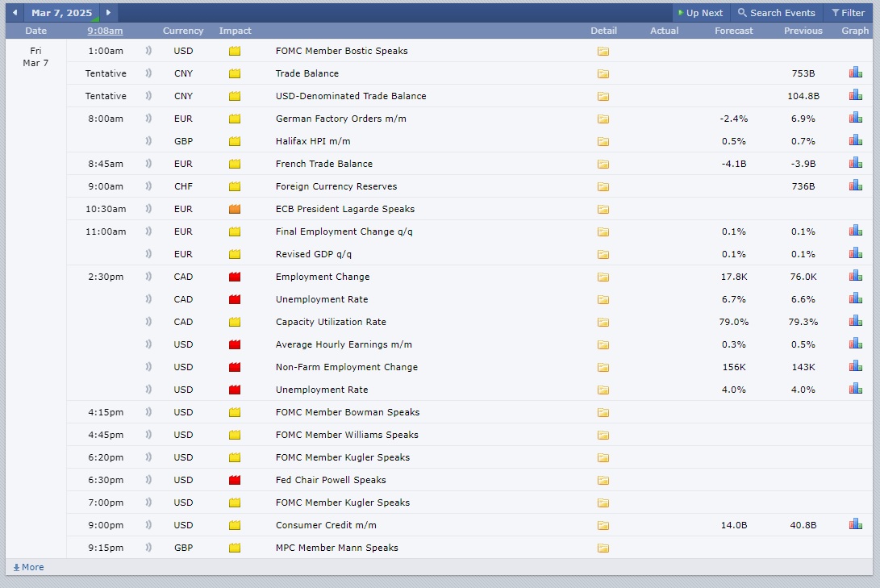Image resolution: width=880 pixels, height=588 pixels.
Task: Select the Foreign Currency Reserves event name
Action: click(x=336, y=186)
